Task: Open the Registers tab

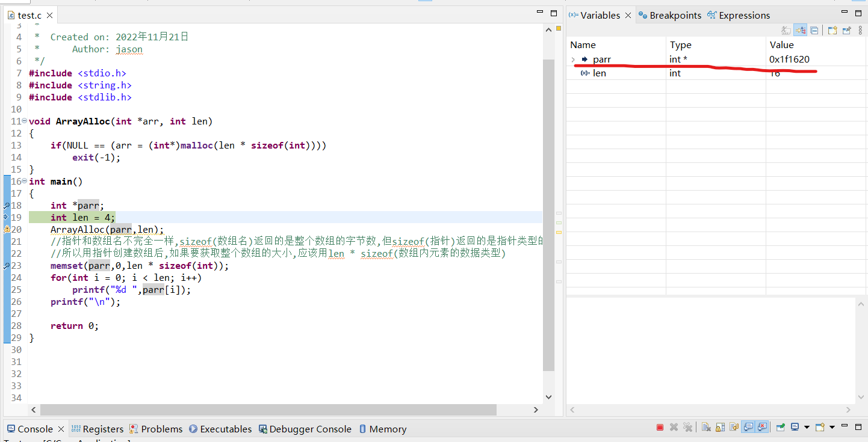Action: 98,429
